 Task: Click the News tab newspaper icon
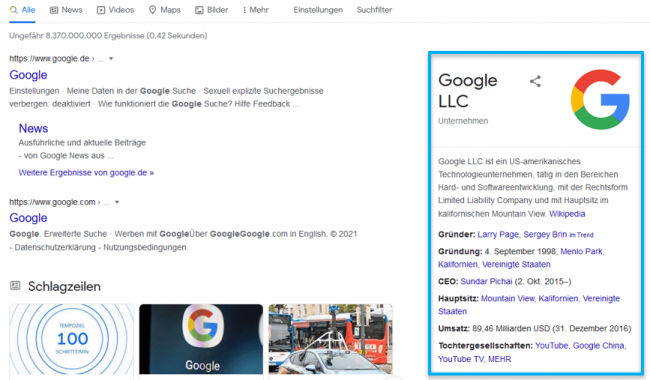coord(54,10)
